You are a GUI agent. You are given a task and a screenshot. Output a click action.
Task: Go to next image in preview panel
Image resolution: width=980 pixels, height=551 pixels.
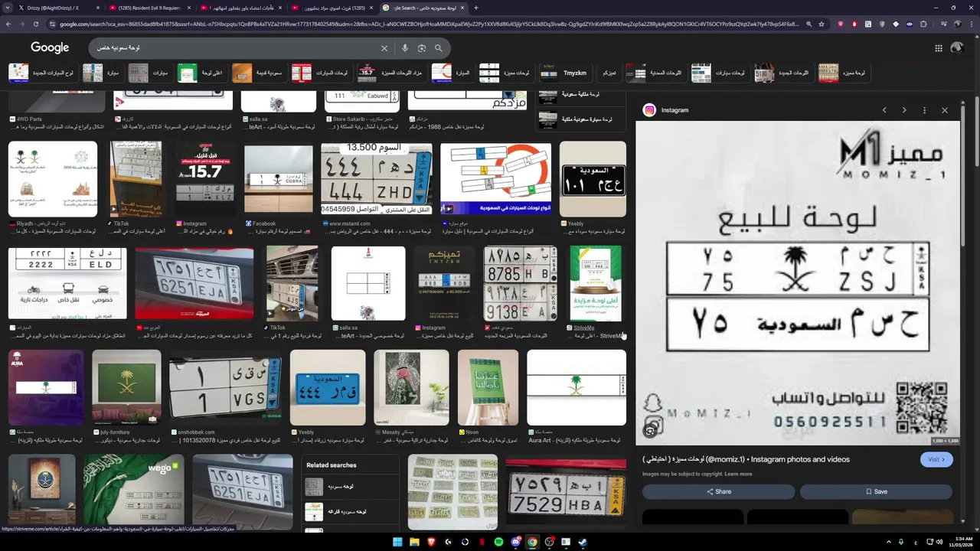coord(904,110)
